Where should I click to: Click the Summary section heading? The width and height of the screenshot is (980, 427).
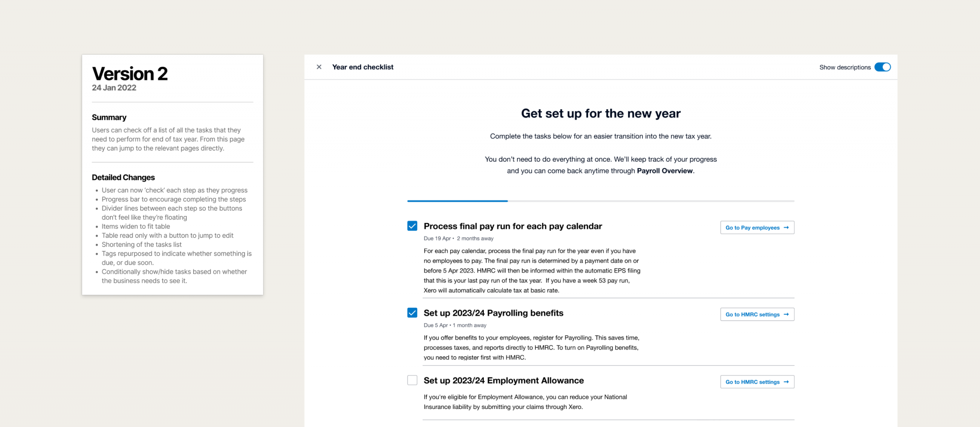click(109, 117)
